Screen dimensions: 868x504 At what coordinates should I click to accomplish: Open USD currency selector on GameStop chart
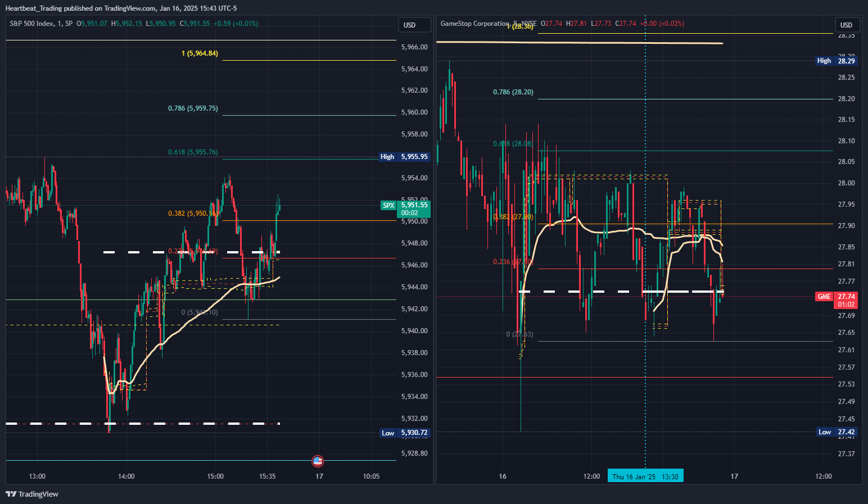click(x=846, y=25)
